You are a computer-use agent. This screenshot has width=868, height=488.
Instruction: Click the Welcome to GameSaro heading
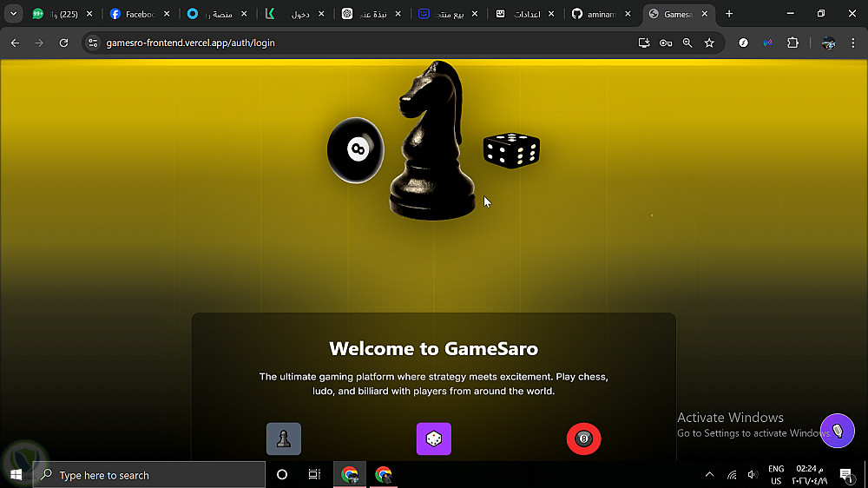pyautogui.click(x=433, y=348)
